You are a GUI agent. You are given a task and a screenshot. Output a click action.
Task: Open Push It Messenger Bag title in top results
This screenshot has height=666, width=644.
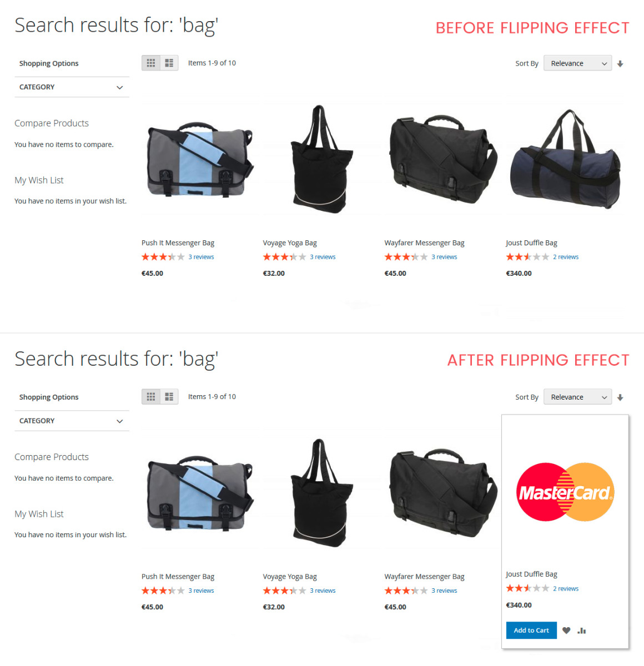(178, 243)
